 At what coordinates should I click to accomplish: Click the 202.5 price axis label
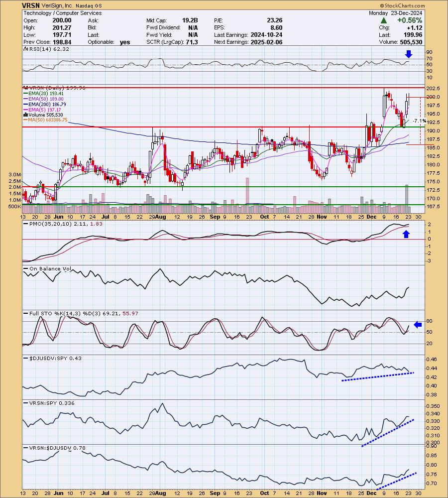click(434, 88)
